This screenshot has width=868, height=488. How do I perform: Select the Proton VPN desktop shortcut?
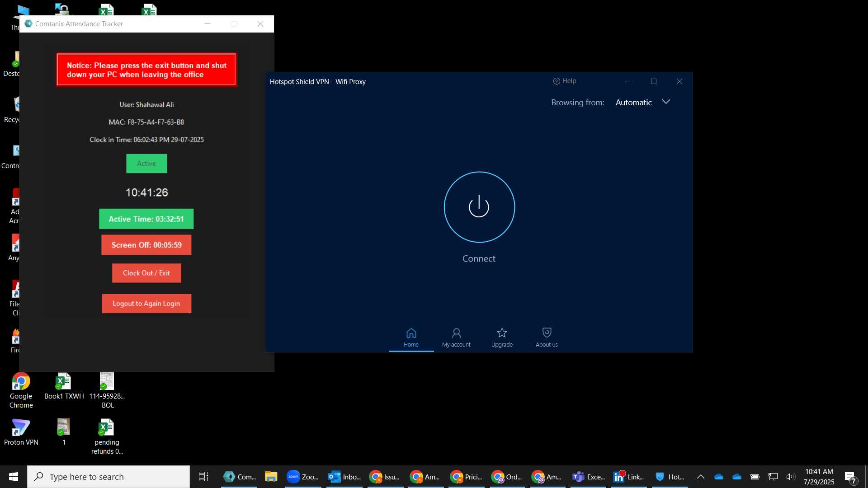tap(21, 432)
